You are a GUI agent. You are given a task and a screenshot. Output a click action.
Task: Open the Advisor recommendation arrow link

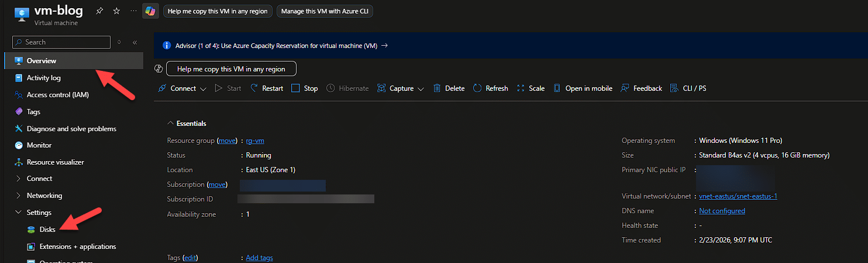[384, 46]
